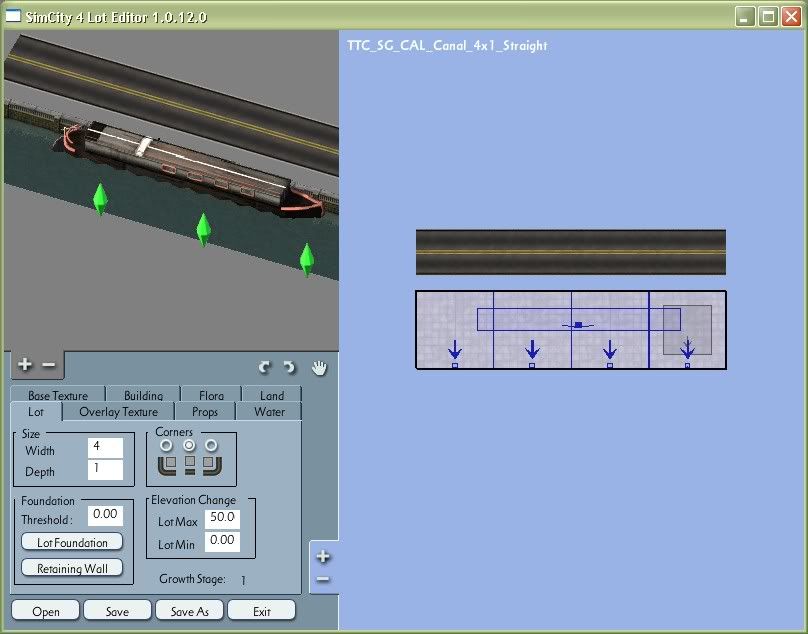Click the Depth size field
This screenshot has height=634, width=808.
[x=106, y=470]
